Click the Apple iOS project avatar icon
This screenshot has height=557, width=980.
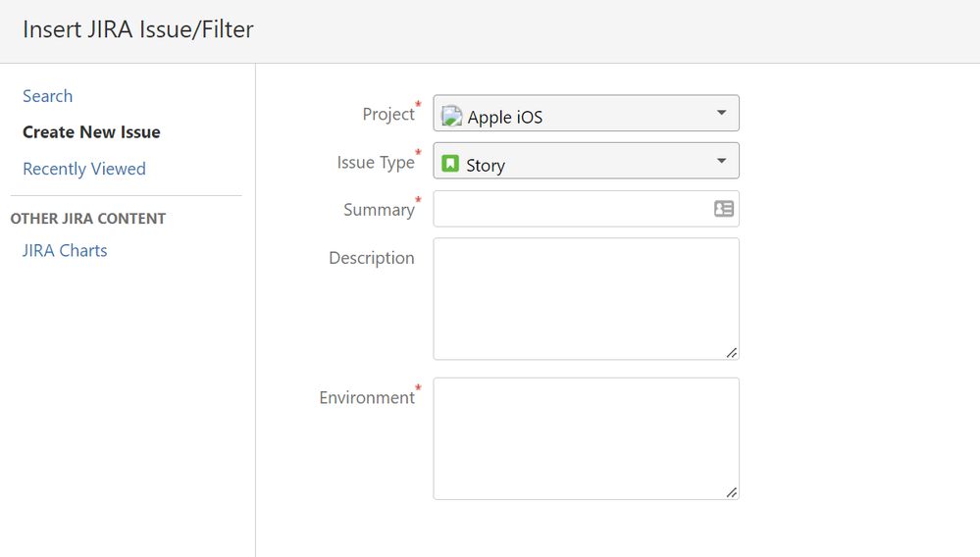451,116
